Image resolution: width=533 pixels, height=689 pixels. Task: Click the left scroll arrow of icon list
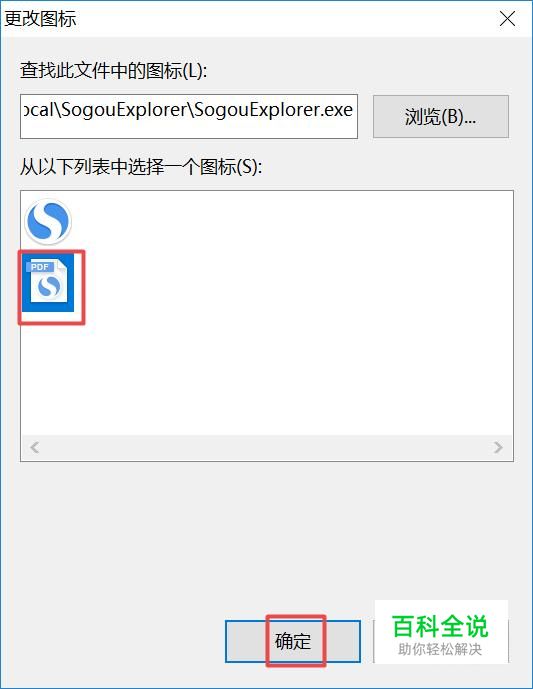[x=35, y=447]
